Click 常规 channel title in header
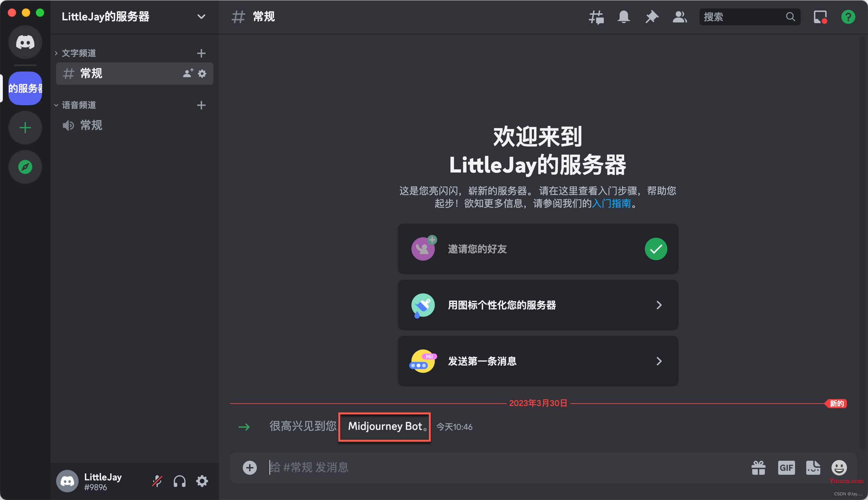 (x=264, y=17)
